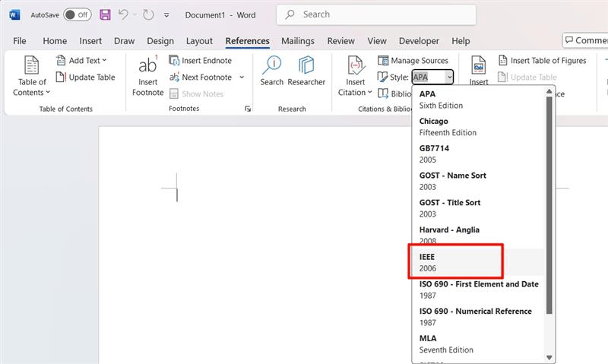The image size is (608, 364).
Task: Insert a footnote
Action: coord(147,75)
